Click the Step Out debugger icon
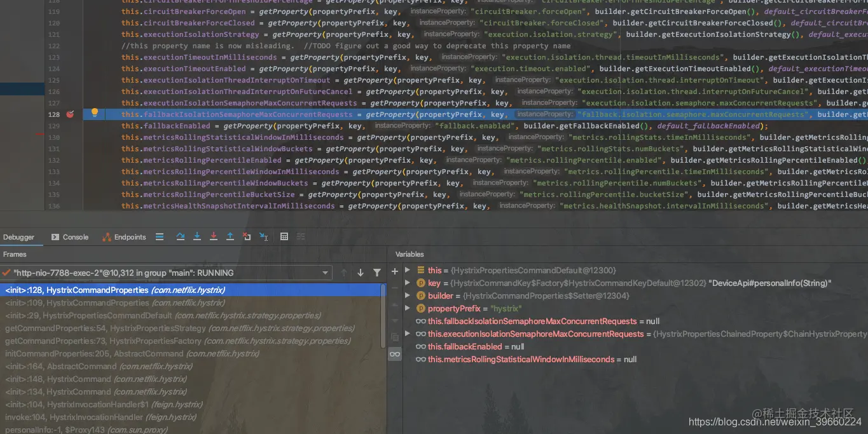 230,237
